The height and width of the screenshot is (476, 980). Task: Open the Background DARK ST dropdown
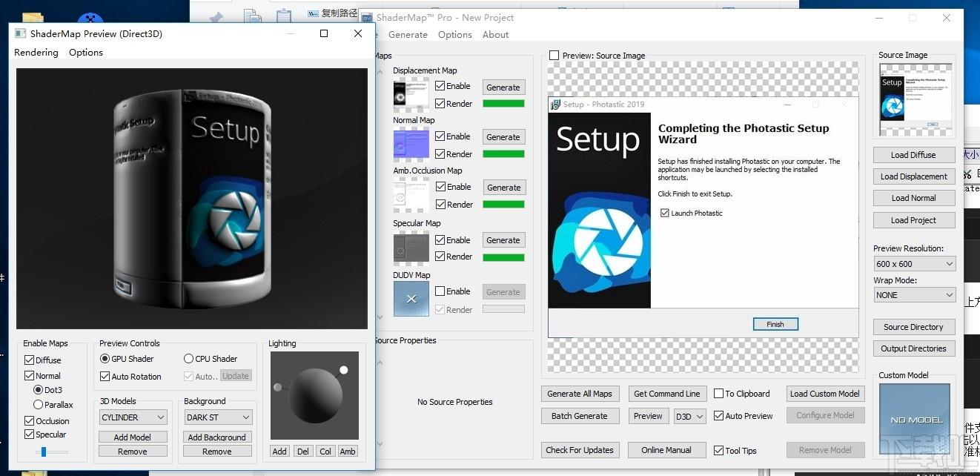pyautogui.click(x=218, y=417)
